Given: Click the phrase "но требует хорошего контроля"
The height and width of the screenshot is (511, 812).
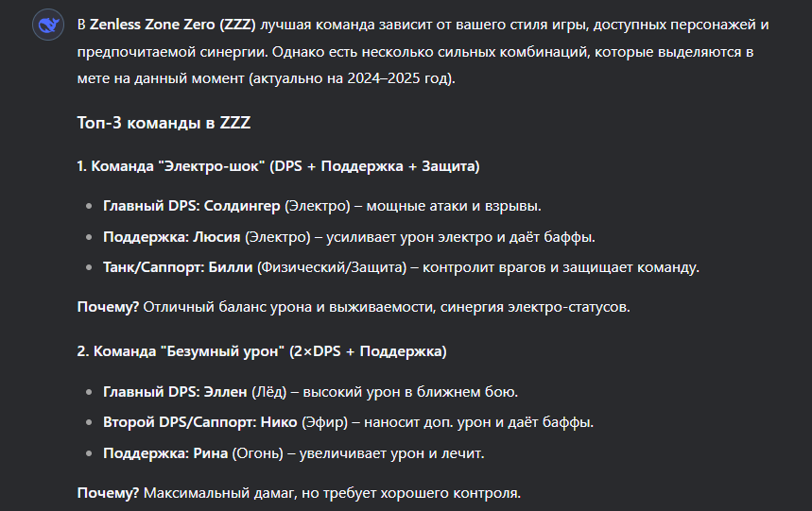Looking at the screenshot, I should coord(410,493).
